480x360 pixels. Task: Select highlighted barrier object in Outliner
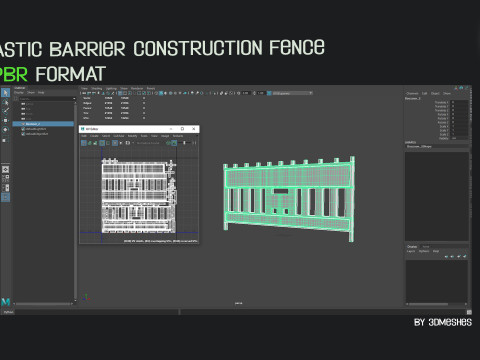click(43, 124)
